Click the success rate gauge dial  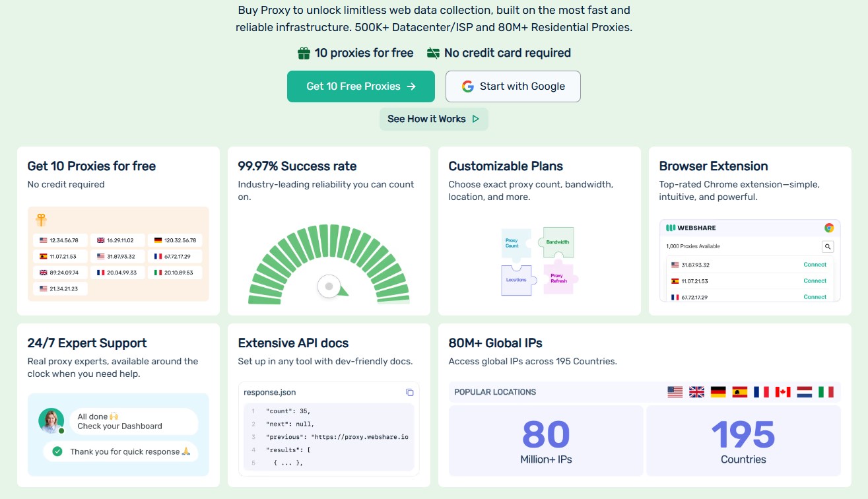point(328,286)
